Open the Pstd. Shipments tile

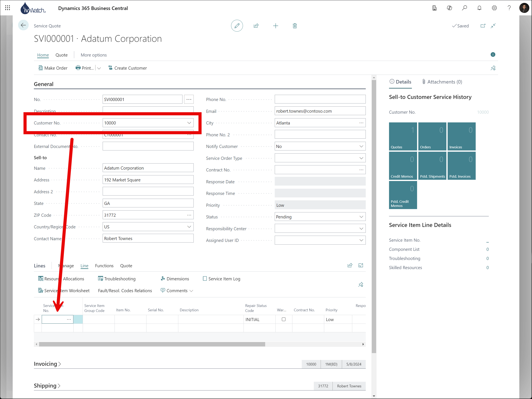pos(432,166)
